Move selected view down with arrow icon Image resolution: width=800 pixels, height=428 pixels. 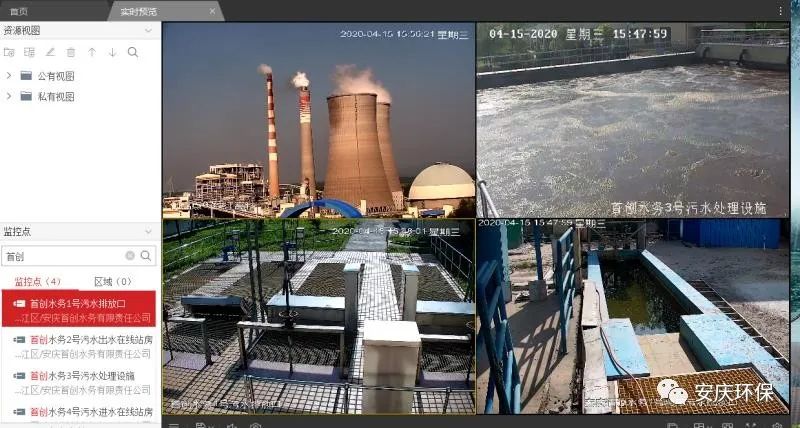112,52
